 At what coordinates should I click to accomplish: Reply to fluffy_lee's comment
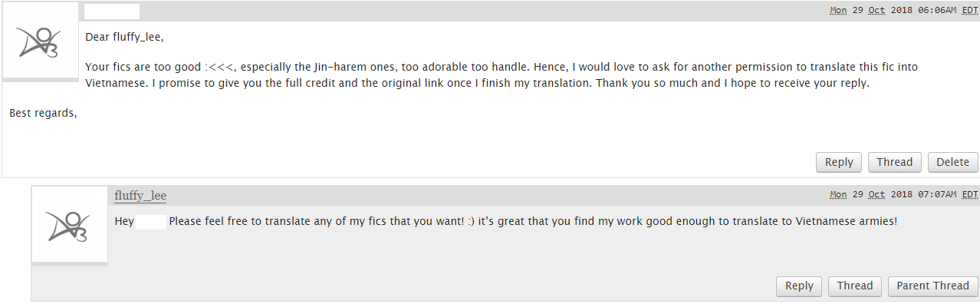click(x=799, y=286)
